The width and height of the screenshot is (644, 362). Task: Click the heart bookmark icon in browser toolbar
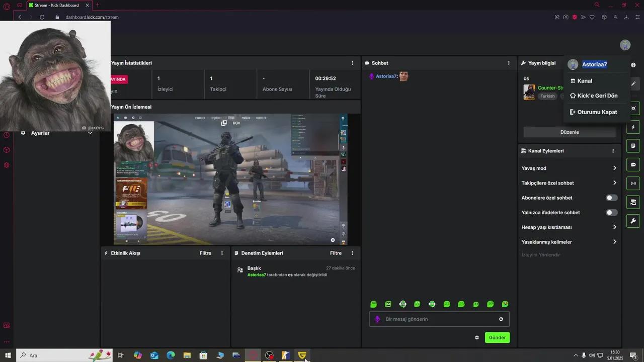pos(592,17)
